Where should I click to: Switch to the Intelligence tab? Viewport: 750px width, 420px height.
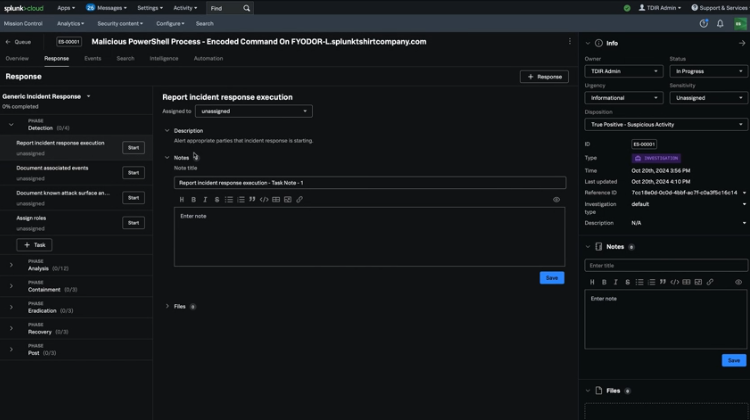click(164, 58)
